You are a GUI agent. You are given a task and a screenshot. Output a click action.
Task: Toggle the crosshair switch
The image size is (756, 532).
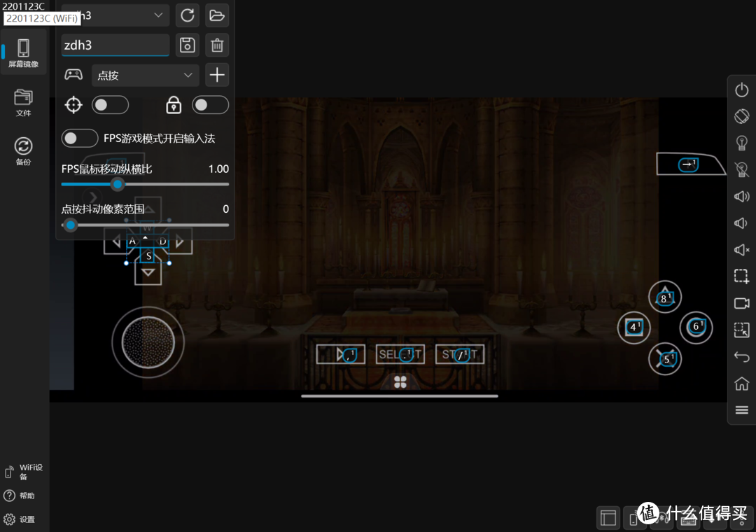pos(111,105)
